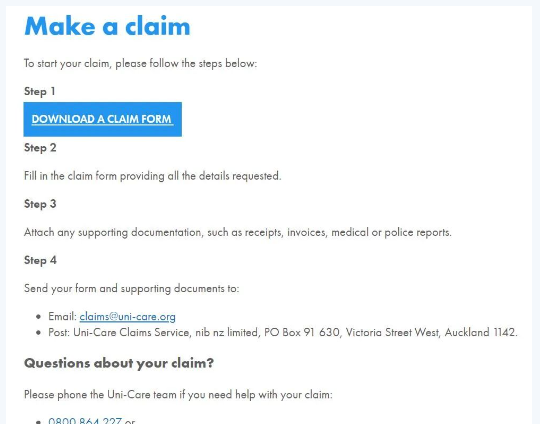Click the Questions about your claim heading
The width and height of the screenshot is (543, 424).
point(119,363)
